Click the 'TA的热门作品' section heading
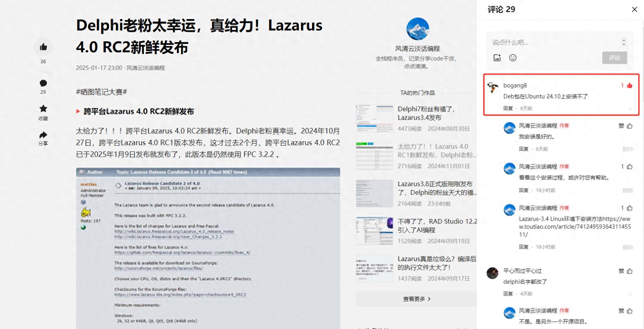Screen dimensions: 644x329 (x=417, y=93)
